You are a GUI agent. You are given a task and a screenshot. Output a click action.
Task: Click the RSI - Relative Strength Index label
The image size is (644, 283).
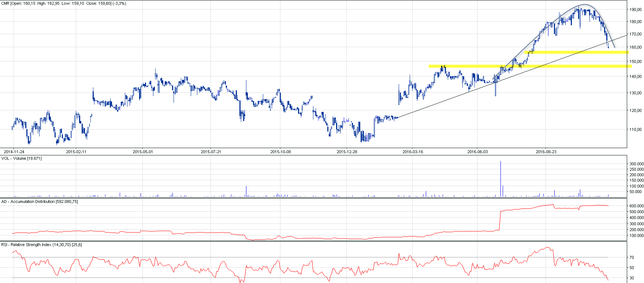coord(42,245)
